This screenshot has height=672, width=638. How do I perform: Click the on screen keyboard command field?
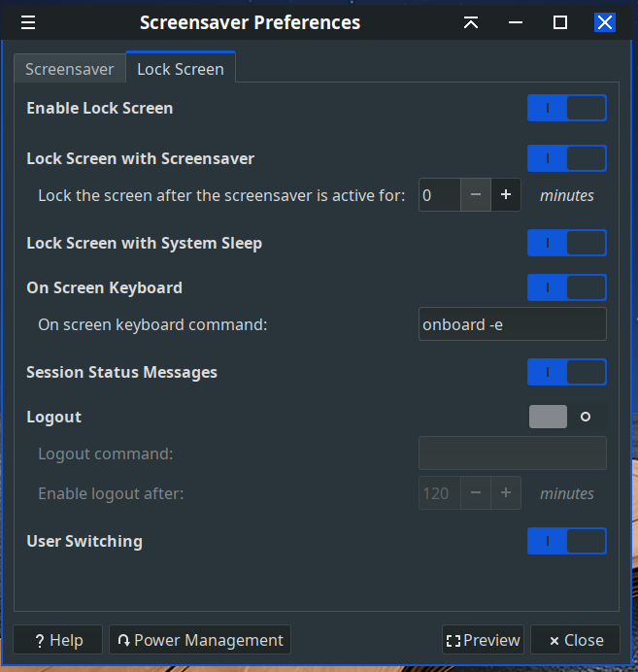click(x=512, y=324)
